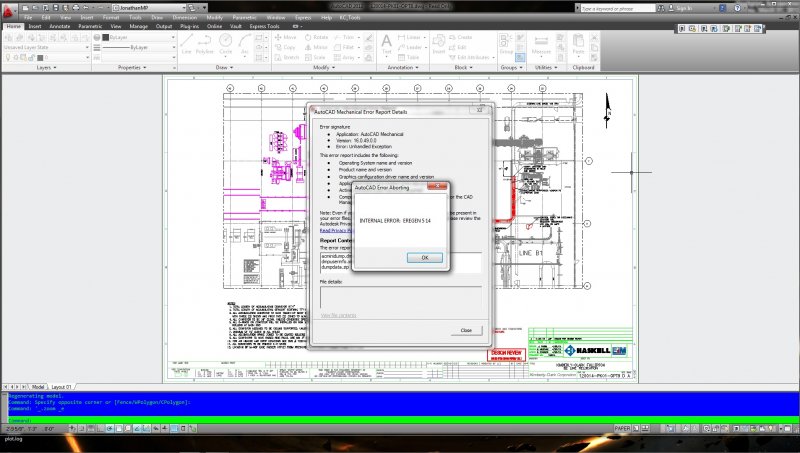Open the Unsaved Layer State dropdown
This screenshot has height=453, width=800.
pos(45,47)
